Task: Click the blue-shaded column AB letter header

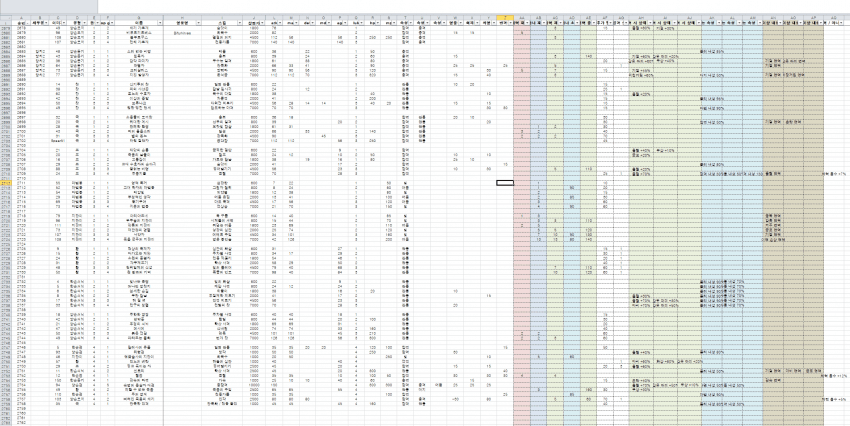Action: coord(538,15)
